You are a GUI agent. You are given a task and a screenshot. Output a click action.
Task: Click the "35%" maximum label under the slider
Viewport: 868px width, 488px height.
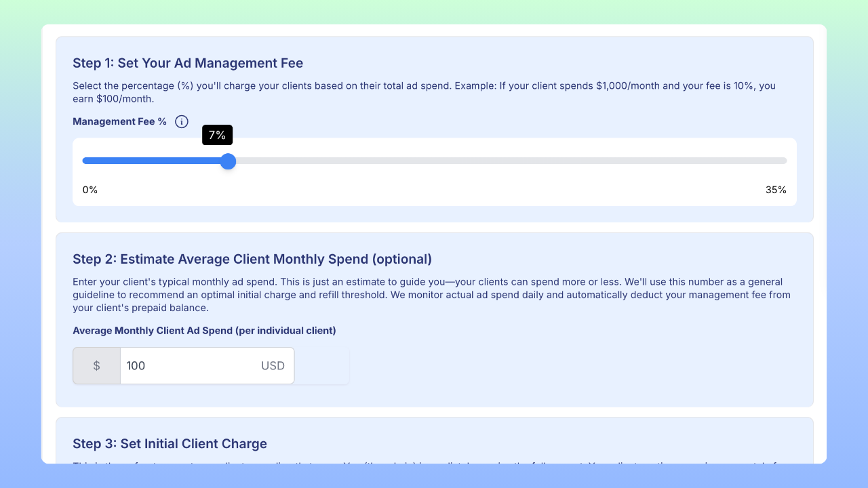(x=776, y=190)
